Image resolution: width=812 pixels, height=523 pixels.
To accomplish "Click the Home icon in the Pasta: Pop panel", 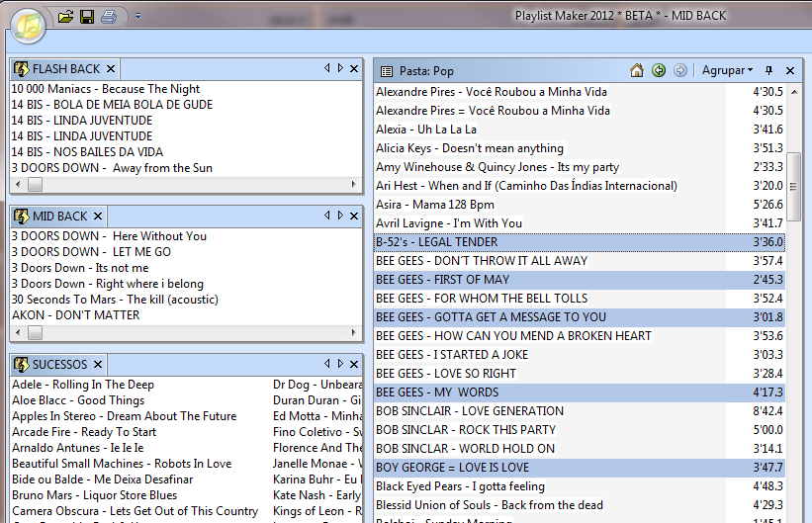I will [x=637, y=70].
